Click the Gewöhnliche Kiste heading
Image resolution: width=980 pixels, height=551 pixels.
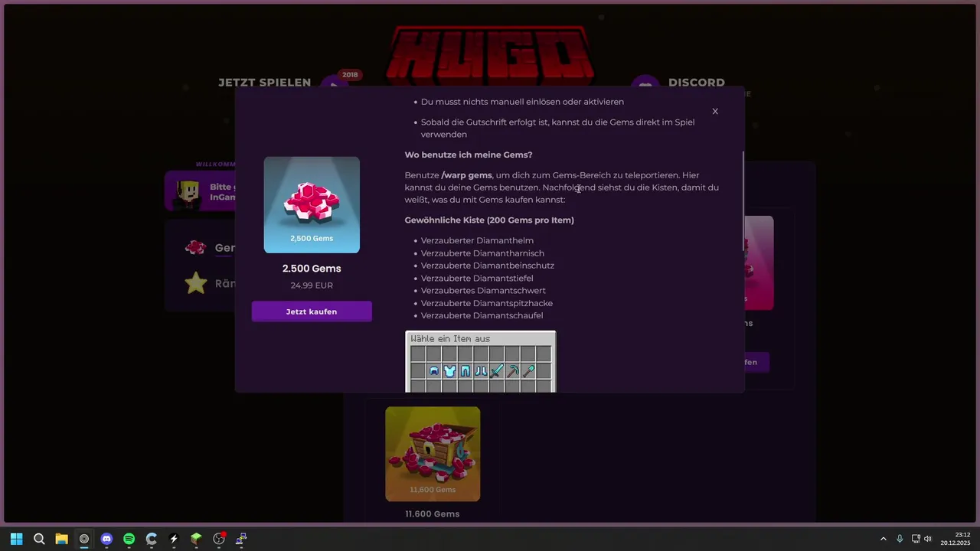(x=489, y=220)
